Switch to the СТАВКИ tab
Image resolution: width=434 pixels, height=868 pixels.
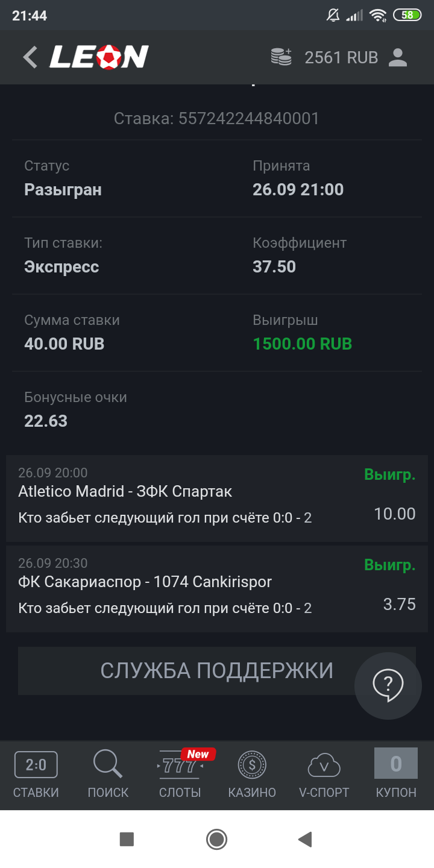click(36, 775)
